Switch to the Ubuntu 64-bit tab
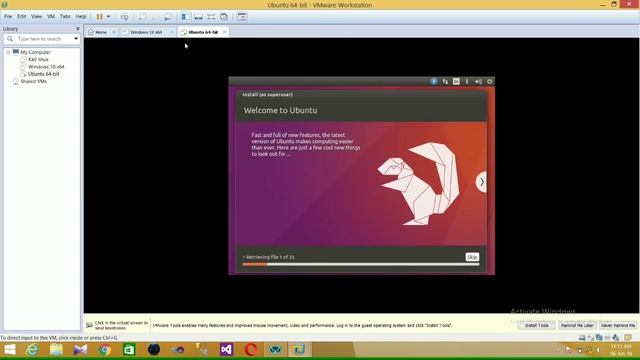This screenshot has width=640, height=360. (203, 32)
